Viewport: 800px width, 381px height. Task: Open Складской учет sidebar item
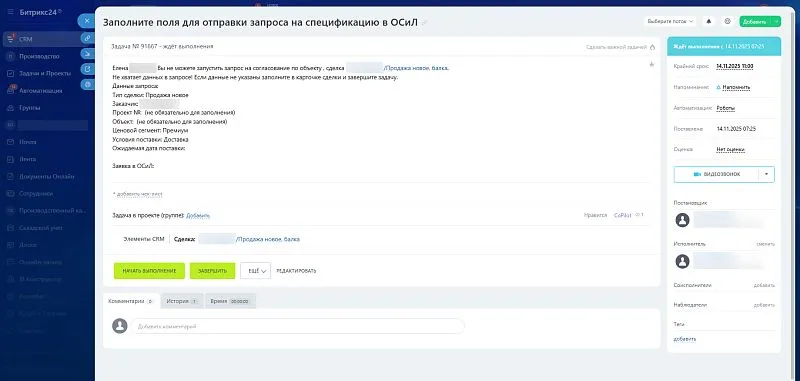pyautogui.click(x=41, y=228)
